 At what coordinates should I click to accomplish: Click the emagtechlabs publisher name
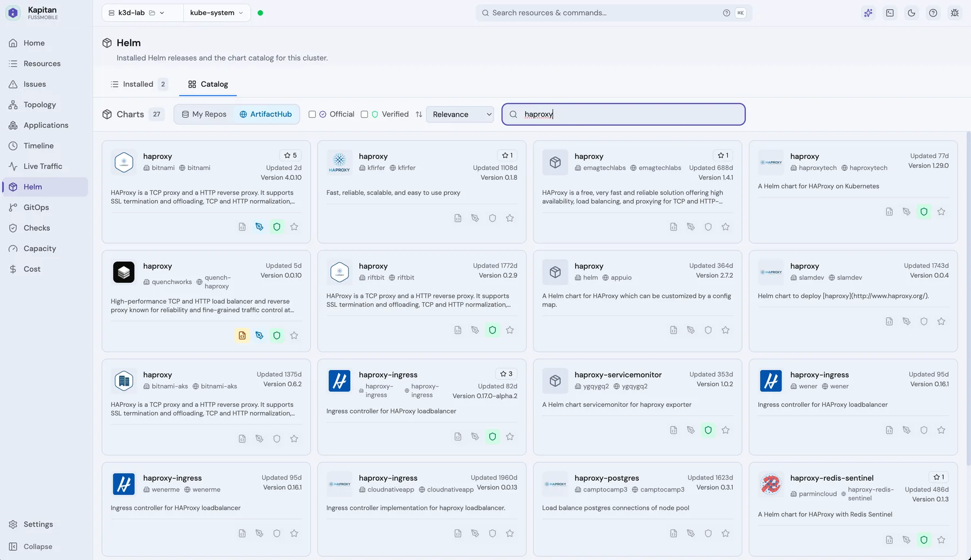(605, 168)
